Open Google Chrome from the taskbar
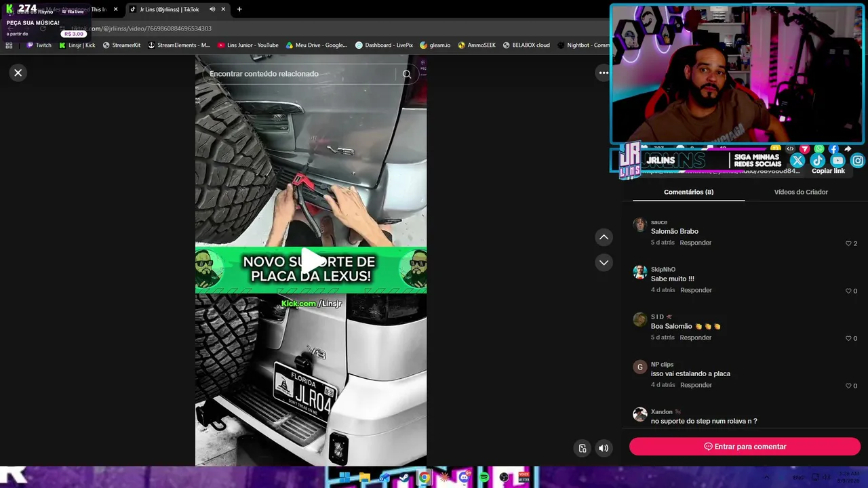The width and height of the screenshot is (868, 488). coord(425,478)
